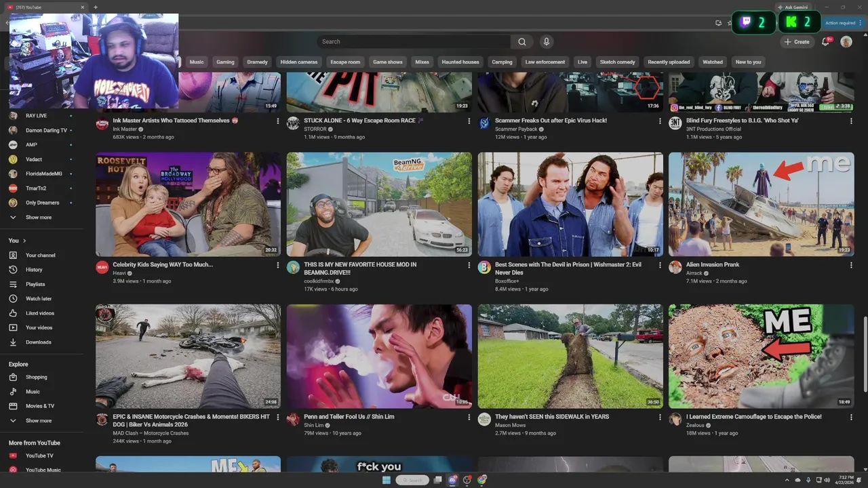Click the Create button
868x488 pixels.
[x=797, y=41]
